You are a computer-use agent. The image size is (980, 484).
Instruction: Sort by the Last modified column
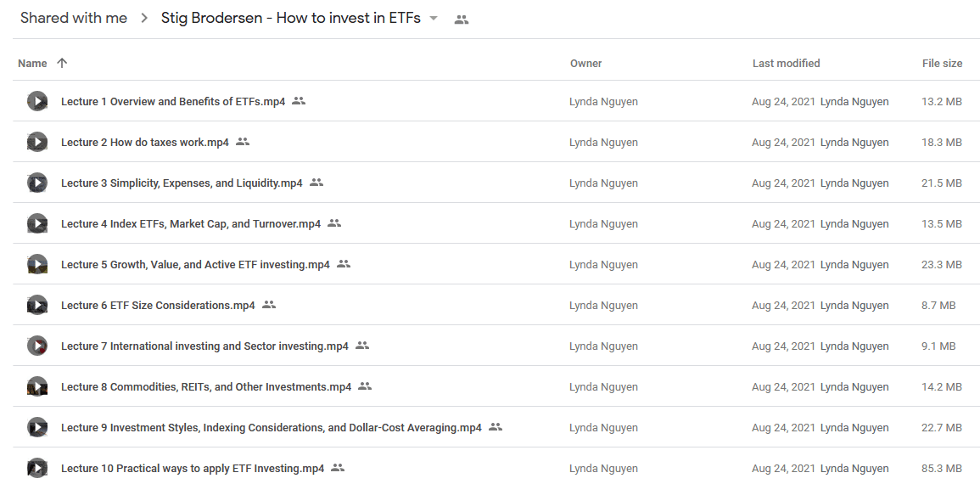tap(787, 63)
